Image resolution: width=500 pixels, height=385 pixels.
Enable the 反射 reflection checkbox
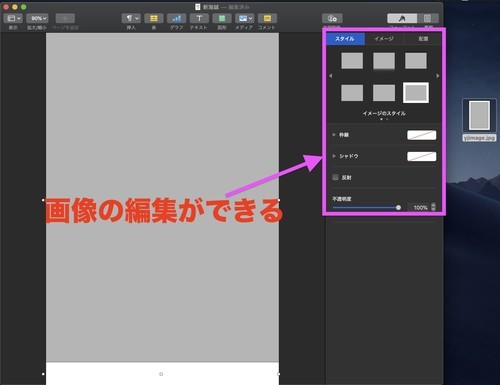point(335,177)
